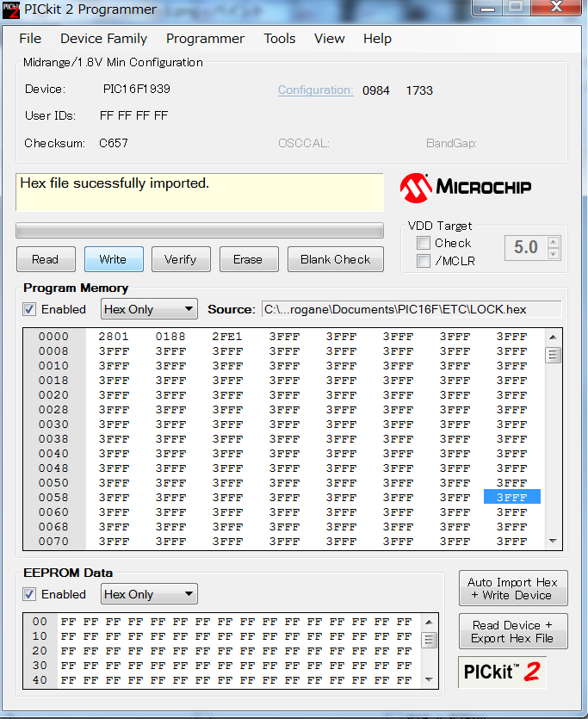Click address 0038 in Program Memory
The height and width of the screenshot is (719, 588).
53,439
